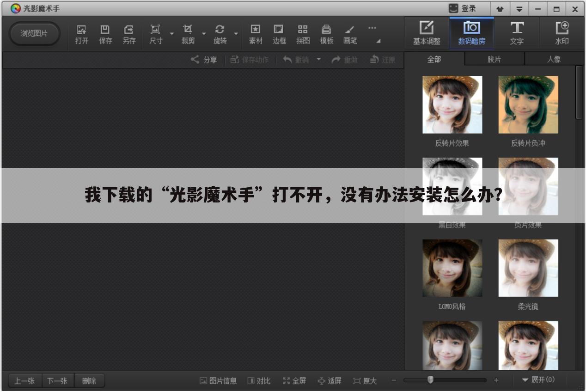The height and width of the screenshot is (392, 586).
Task: Click the 浏览图片 browse pictures button
Action: pos(34,33)
